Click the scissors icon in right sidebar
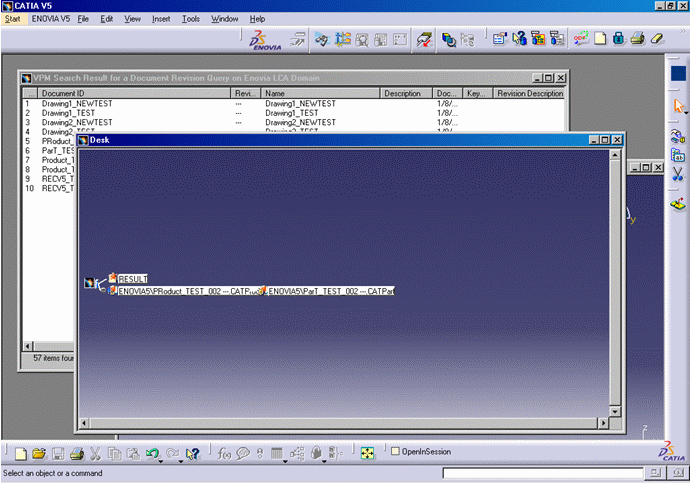This screenshot has height=483, width=690. click(x=678, y=174)
